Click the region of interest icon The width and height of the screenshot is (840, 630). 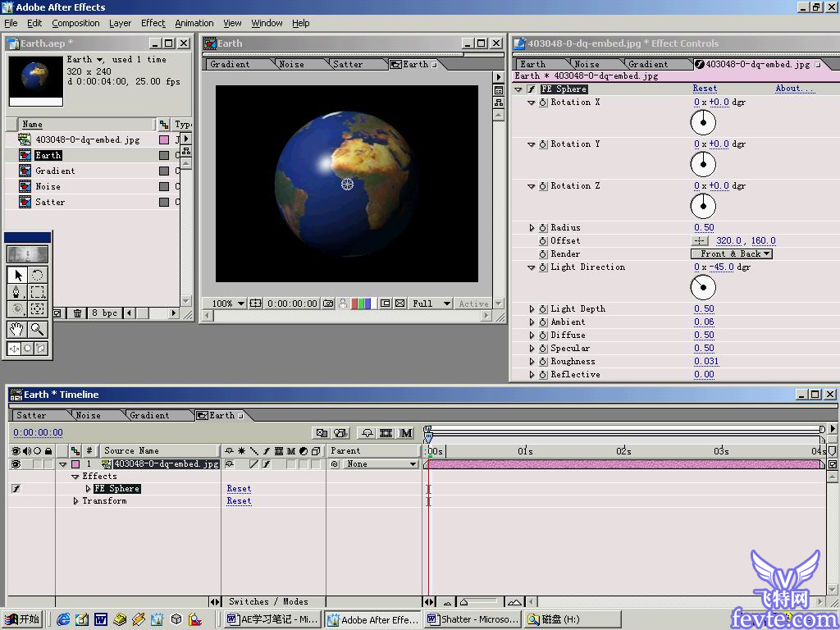[385, 304]
